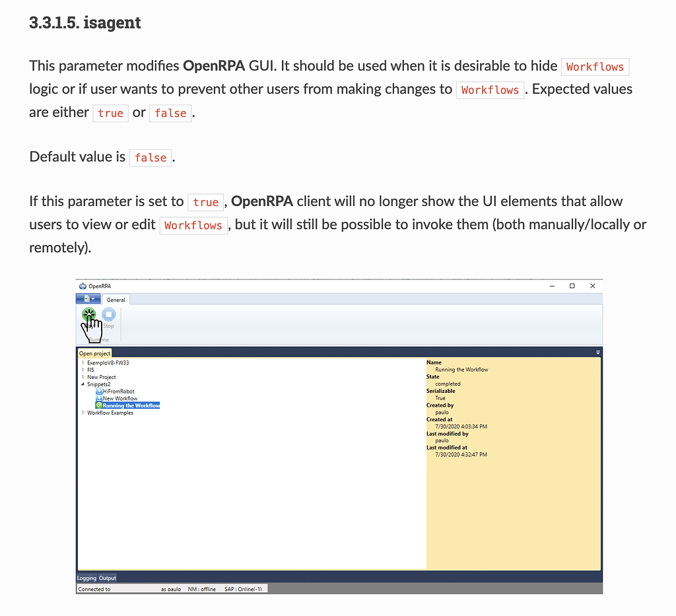Click the '3.3.1.5. isagent' heading
The height and width of the screenshot is (616, 676).
(x=85, y=22)
